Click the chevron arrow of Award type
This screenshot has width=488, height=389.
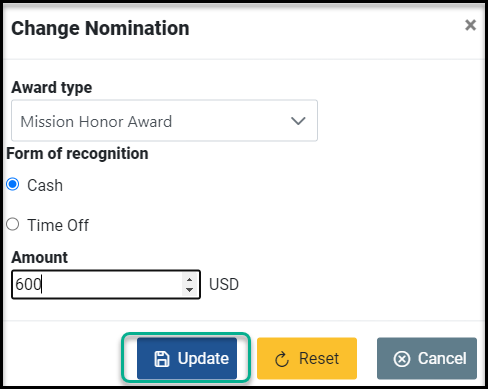pos(298,121)
